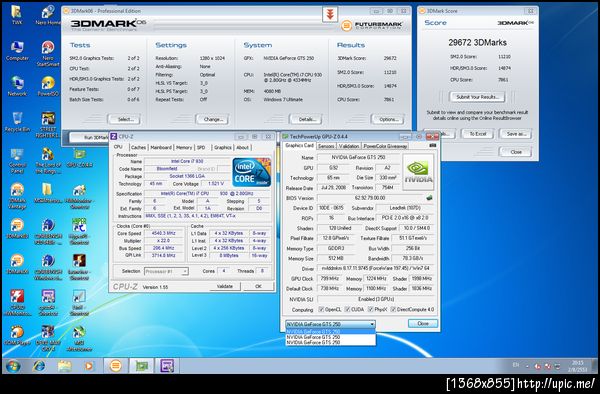Open the Windows Start menu
The width and height of the screenshot is (600, 394).
(x=13, y=366)
